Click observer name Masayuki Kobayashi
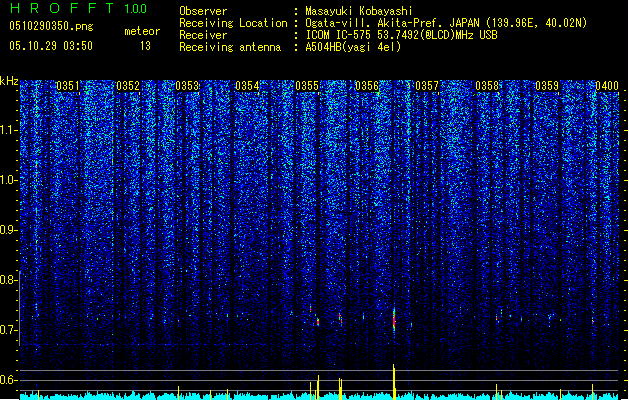The width and height of the screenshot is (629, 400). tap(359, 11)
